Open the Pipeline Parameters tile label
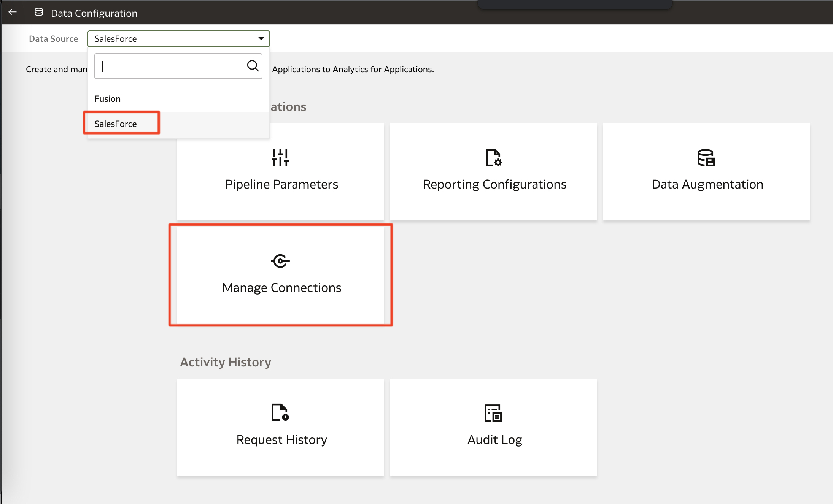The image size is (833, 504). [x=281, y=184]
